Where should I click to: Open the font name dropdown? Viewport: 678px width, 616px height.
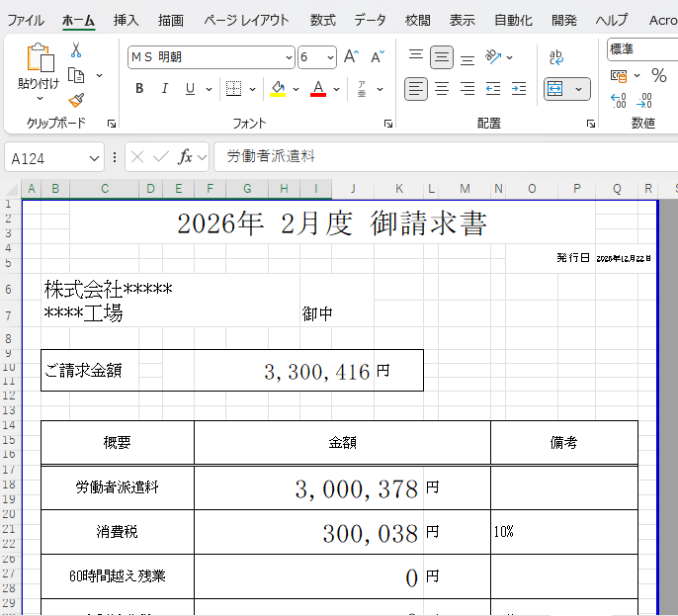[x=289, y=57]
